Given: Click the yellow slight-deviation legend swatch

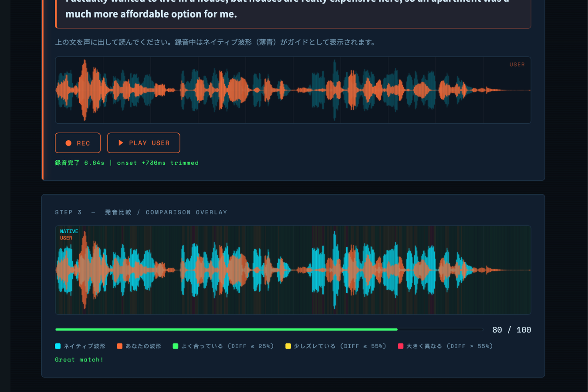Looking at the screenshot, I should tap(288, 346).
